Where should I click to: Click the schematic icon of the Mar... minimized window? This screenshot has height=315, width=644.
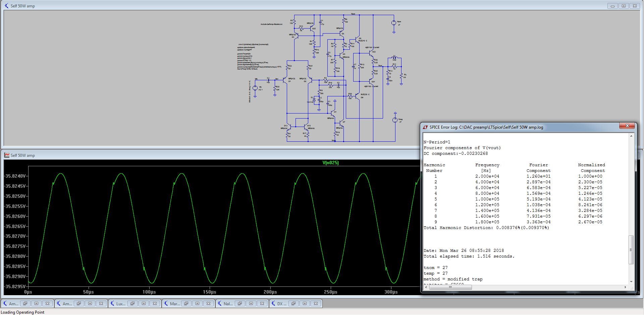point(166,304)
